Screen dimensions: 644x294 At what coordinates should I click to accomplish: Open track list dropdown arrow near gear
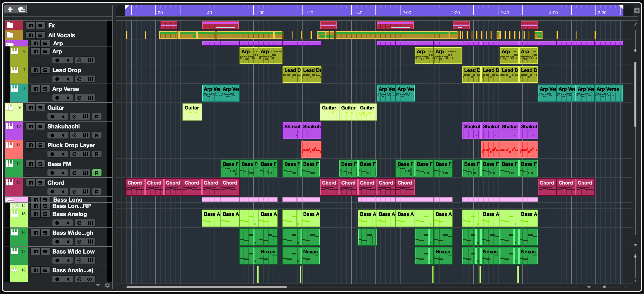coord(98,285)
